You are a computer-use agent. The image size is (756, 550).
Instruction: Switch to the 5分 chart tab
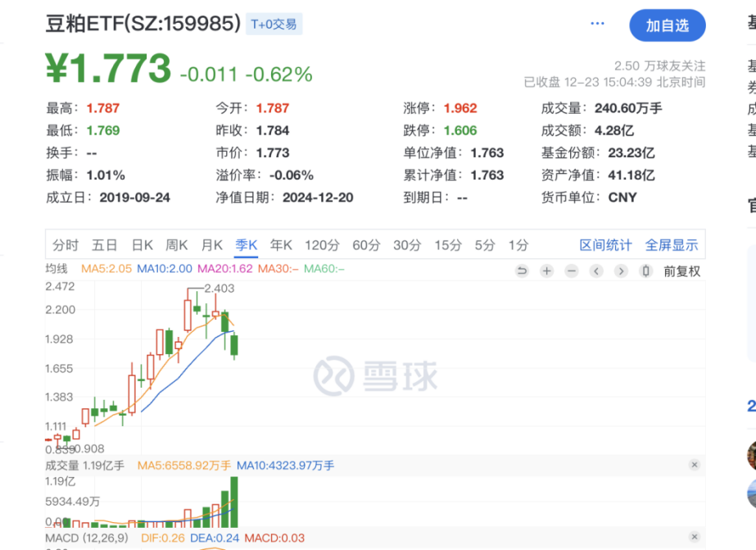(485, 245)
